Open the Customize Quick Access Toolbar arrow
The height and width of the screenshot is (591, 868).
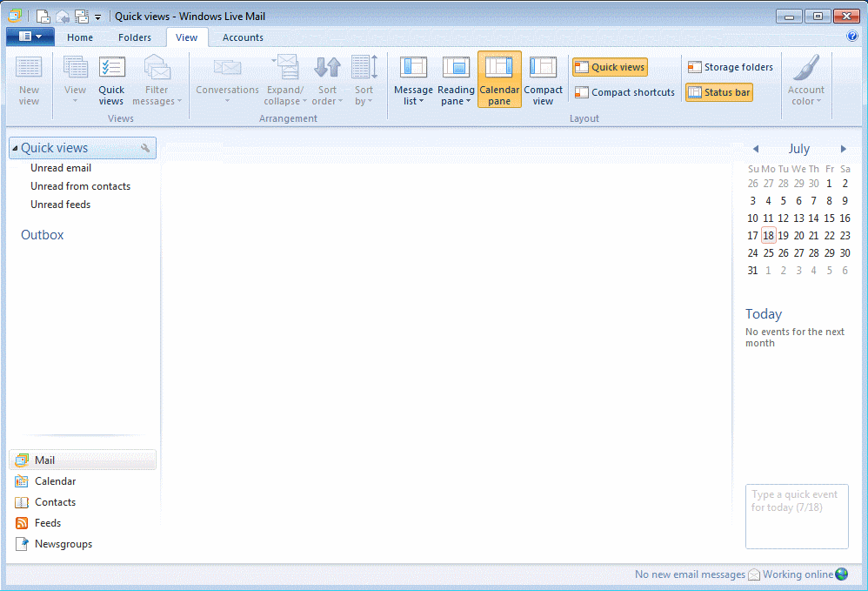(97, 17)
